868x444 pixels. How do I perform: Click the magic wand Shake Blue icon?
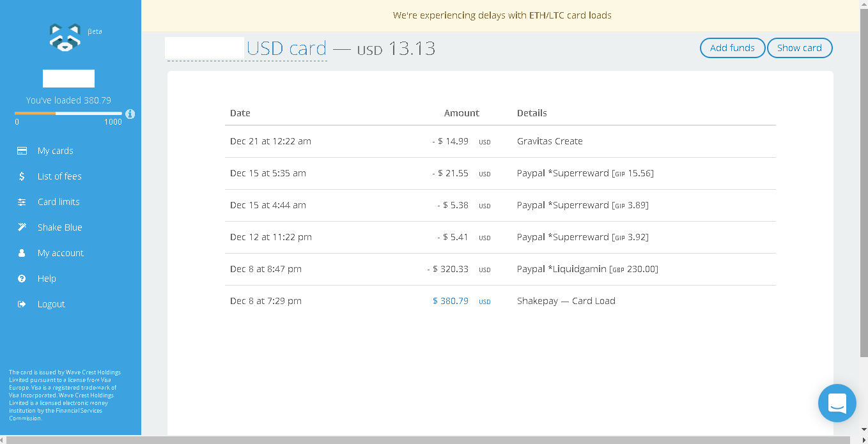[22, 227]
